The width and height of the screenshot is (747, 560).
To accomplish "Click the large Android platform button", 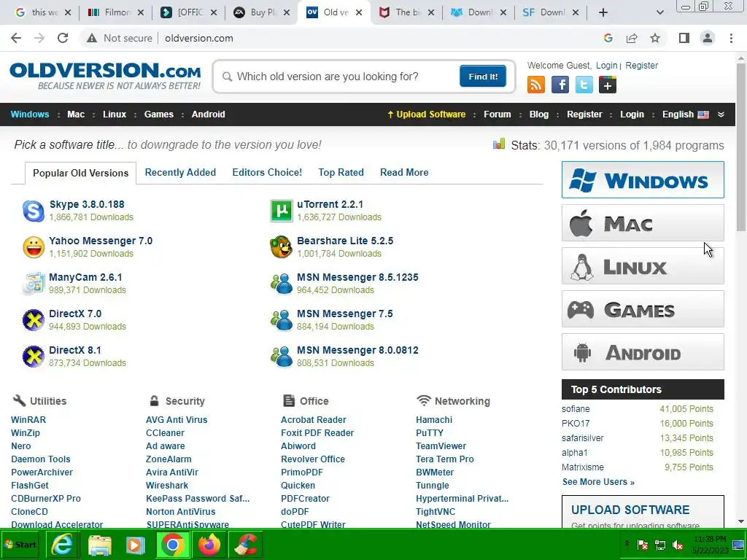I will (x=643, y=352).
